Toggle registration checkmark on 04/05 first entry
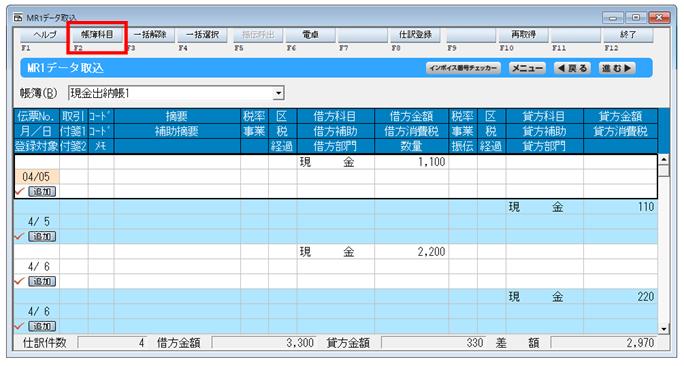 pyautogui.click(x=19, y=191)
